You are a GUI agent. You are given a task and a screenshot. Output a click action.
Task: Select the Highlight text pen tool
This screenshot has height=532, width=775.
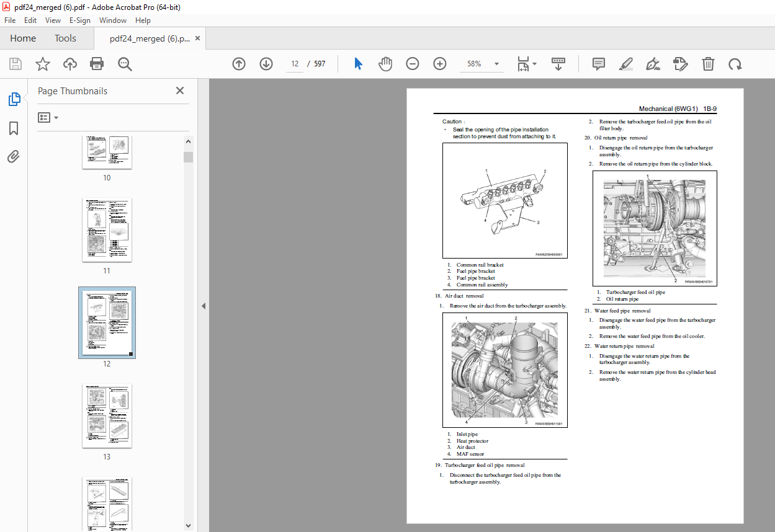pos(626,64)
